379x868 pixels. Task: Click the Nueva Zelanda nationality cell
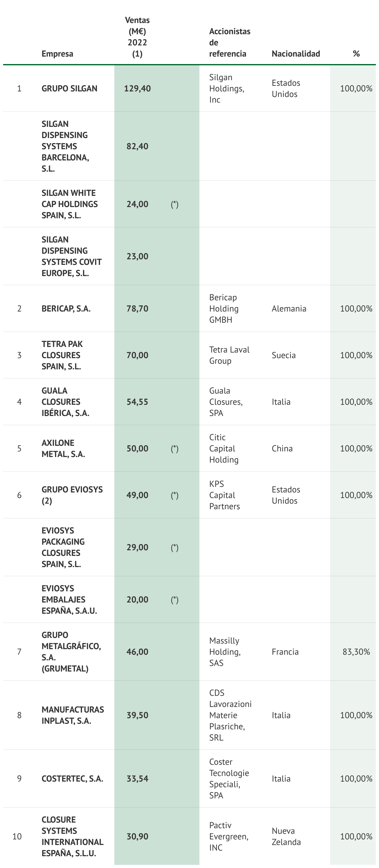[286, 836]
